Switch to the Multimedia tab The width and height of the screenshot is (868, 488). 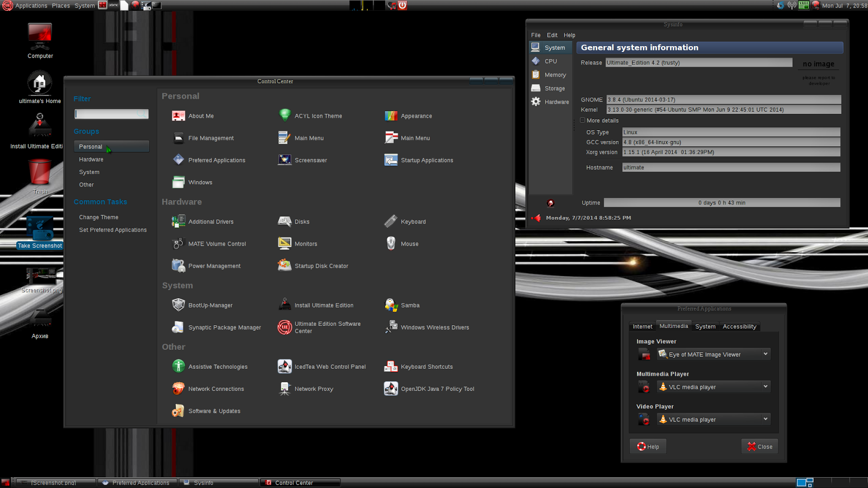pos(674,326)
